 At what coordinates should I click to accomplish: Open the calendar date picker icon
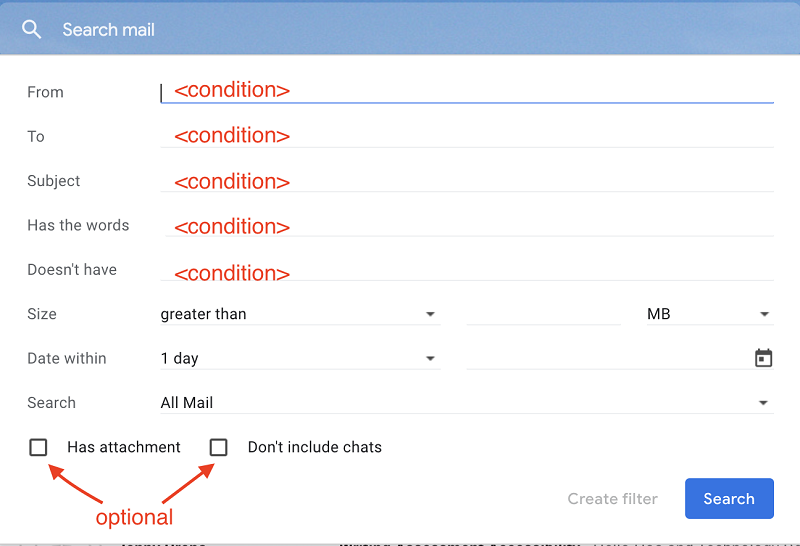click(763, 358)
